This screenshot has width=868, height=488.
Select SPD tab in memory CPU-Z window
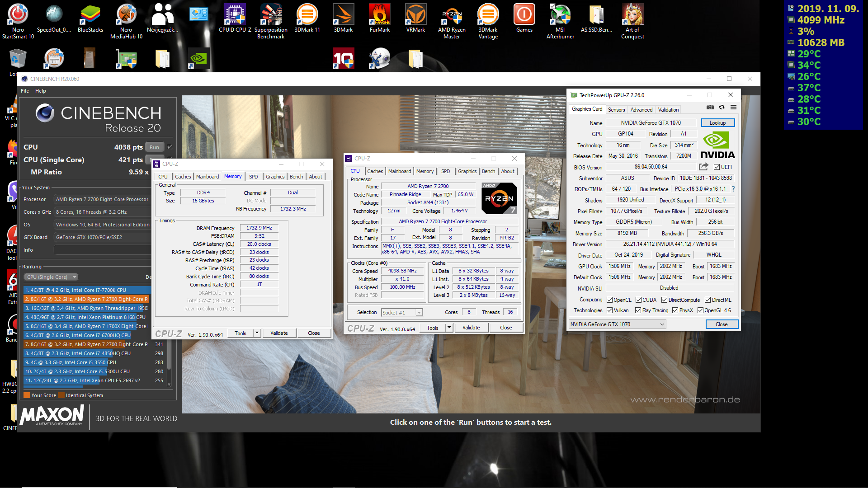coord(254,177)
